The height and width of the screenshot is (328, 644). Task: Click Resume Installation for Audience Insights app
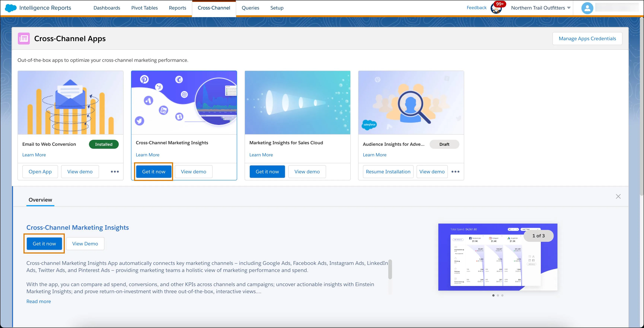[388, 171]
